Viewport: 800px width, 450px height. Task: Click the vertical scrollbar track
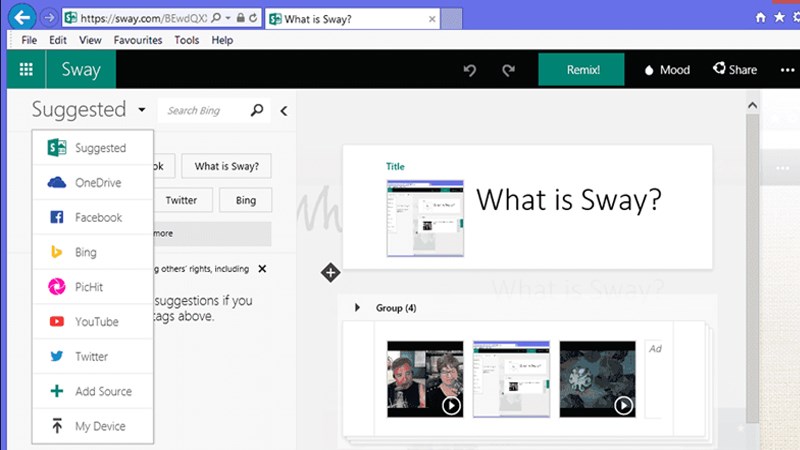[753, 268]
